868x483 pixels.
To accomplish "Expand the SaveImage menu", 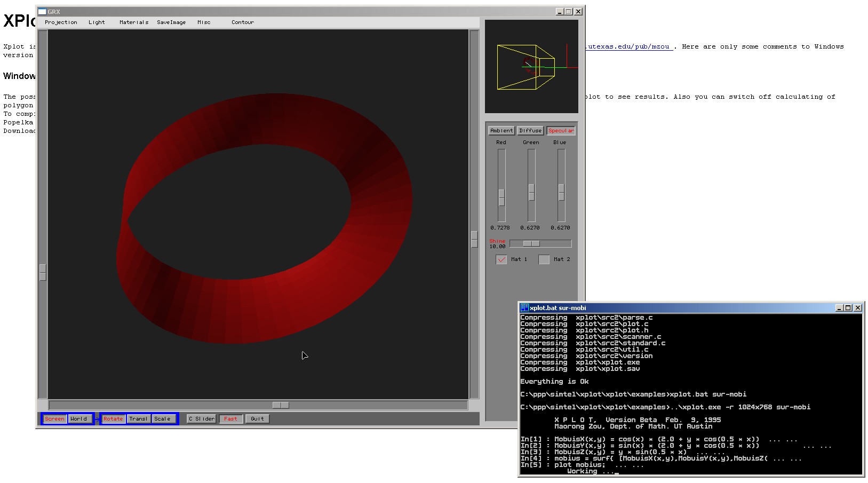I will coord(171,22).
